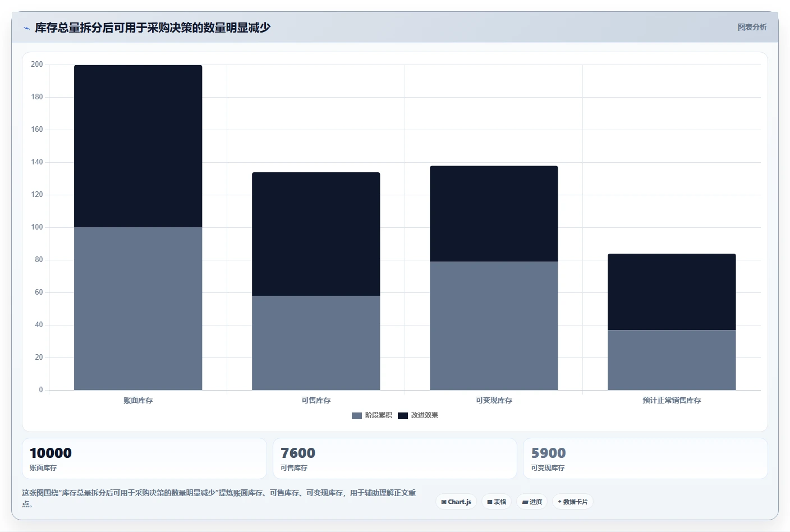
Task: Click the gray bar segment for 可变现库存
Action: [x=494, y=325]
